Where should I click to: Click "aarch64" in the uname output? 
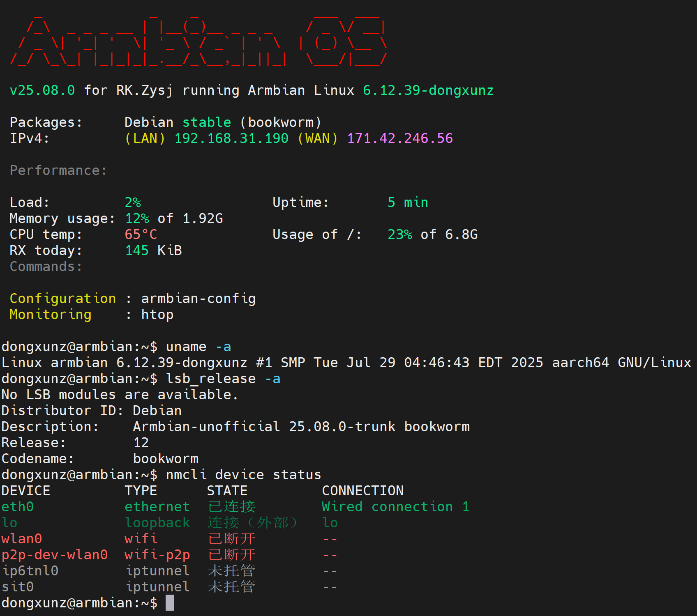click(x=581, y=363)
